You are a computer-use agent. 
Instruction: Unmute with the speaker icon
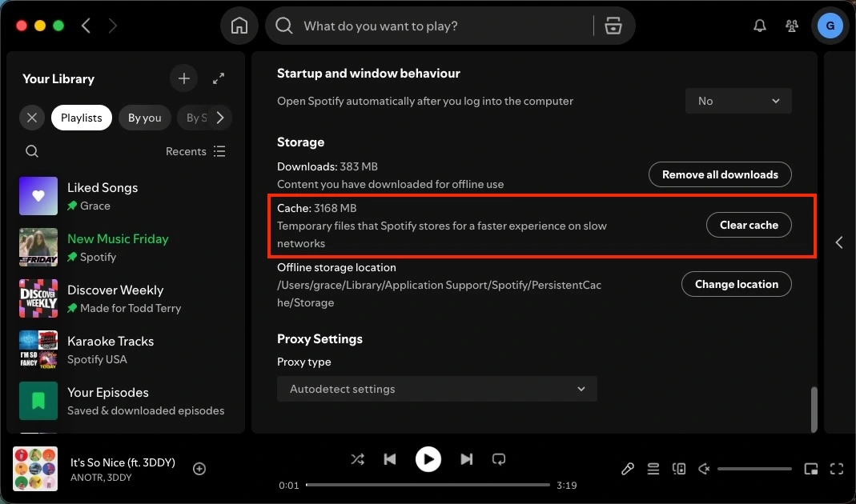coord(704,469)
